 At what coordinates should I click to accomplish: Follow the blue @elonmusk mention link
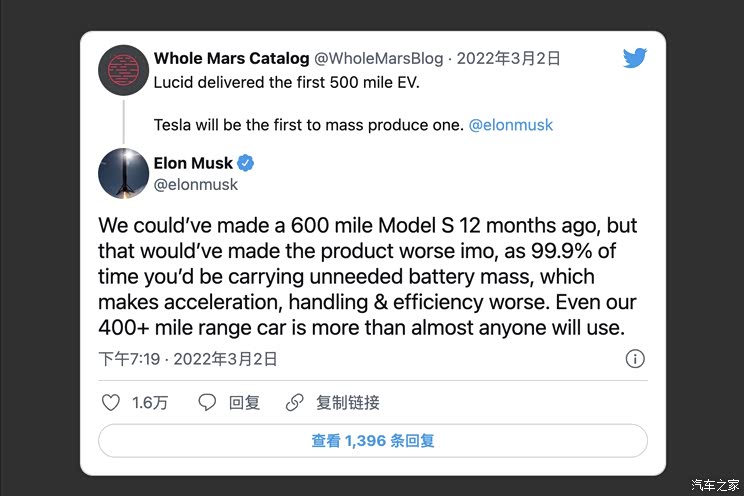tap(510, 125)
